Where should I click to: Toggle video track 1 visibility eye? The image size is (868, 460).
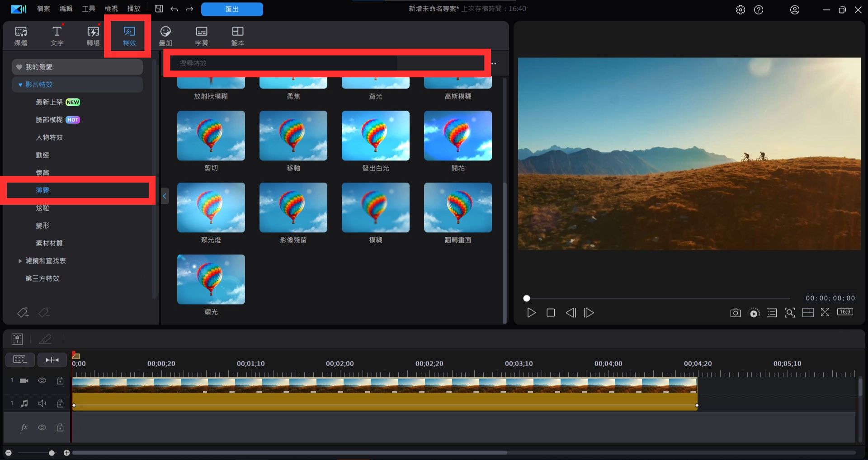(42, 380)
